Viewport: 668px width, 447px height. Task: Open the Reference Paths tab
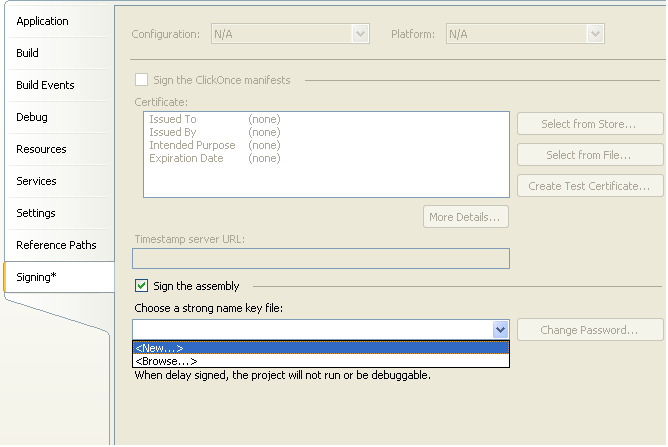56,245
